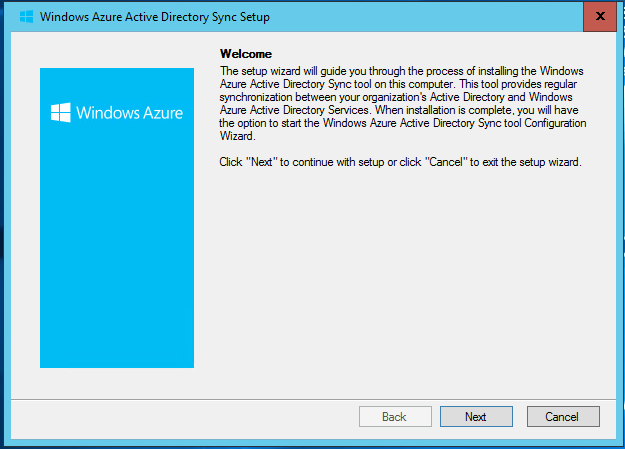This screenshot has width=625, height=449.
Task: Click the Windows logo icon in title bar
Action: [x=26, y=17]
